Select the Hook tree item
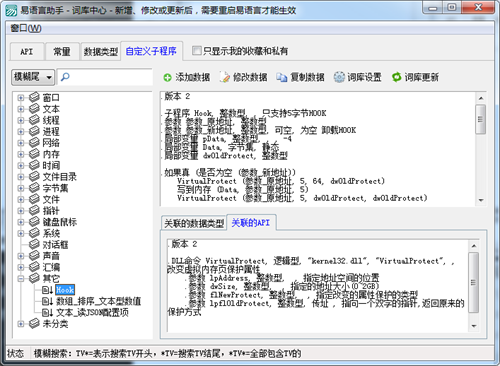 coord(65,290)
